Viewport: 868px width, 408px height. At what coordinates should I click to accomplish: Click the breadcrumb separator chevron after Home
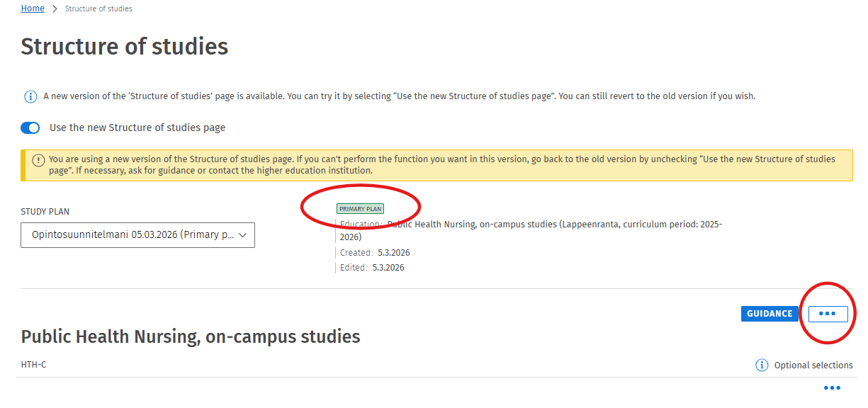click(x=55, y=8)
